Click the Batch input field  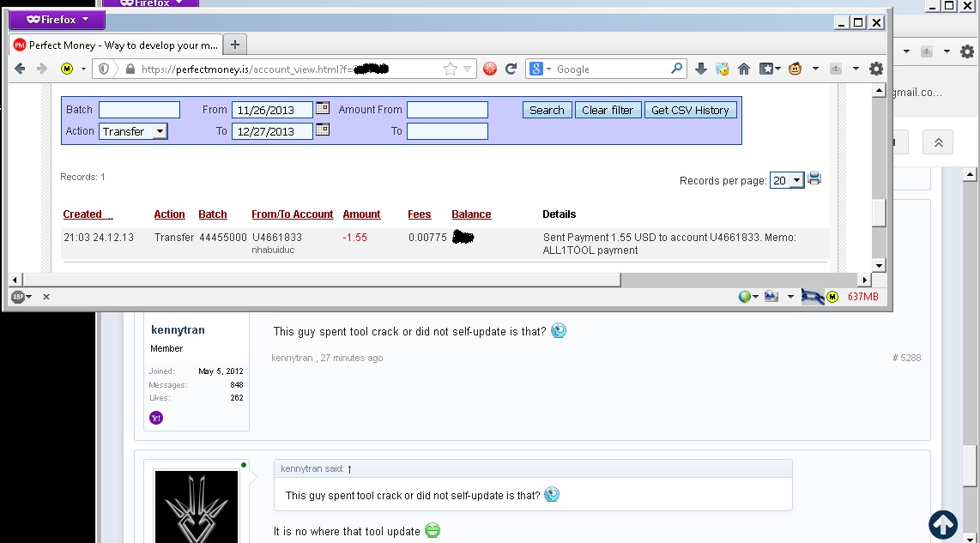click(139, 110)
